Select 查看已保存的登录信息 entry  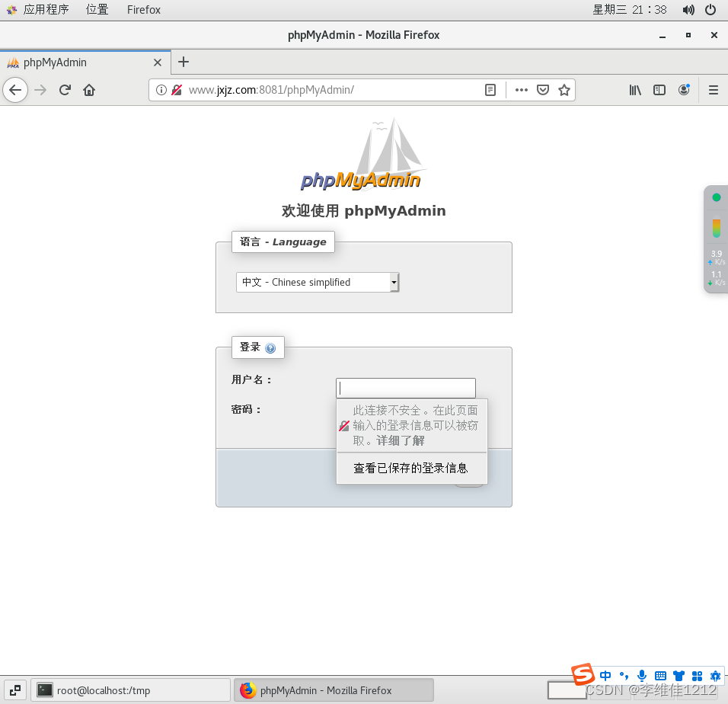click(410, 468)
